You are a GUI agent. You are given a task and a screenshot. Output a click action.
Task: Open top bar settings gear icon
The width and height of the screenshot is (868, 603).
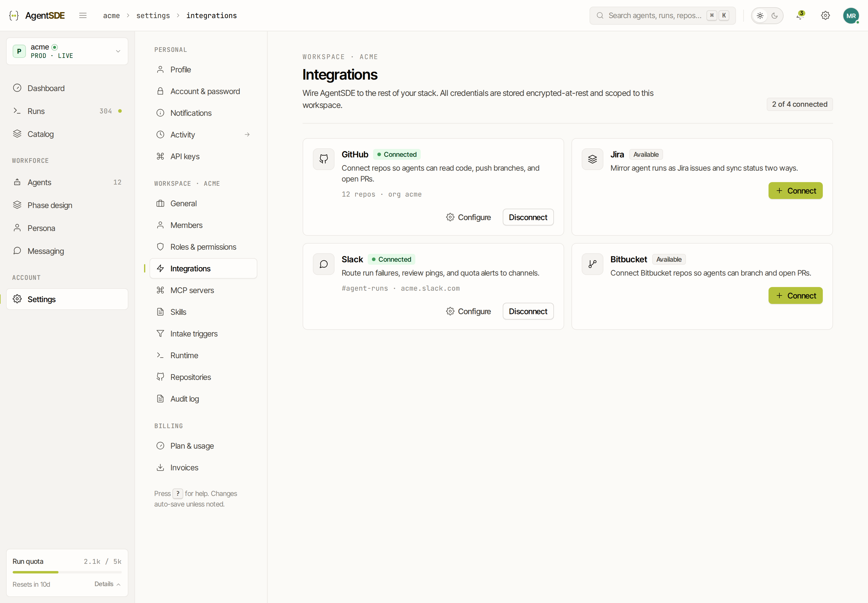[x=825, y=15]
